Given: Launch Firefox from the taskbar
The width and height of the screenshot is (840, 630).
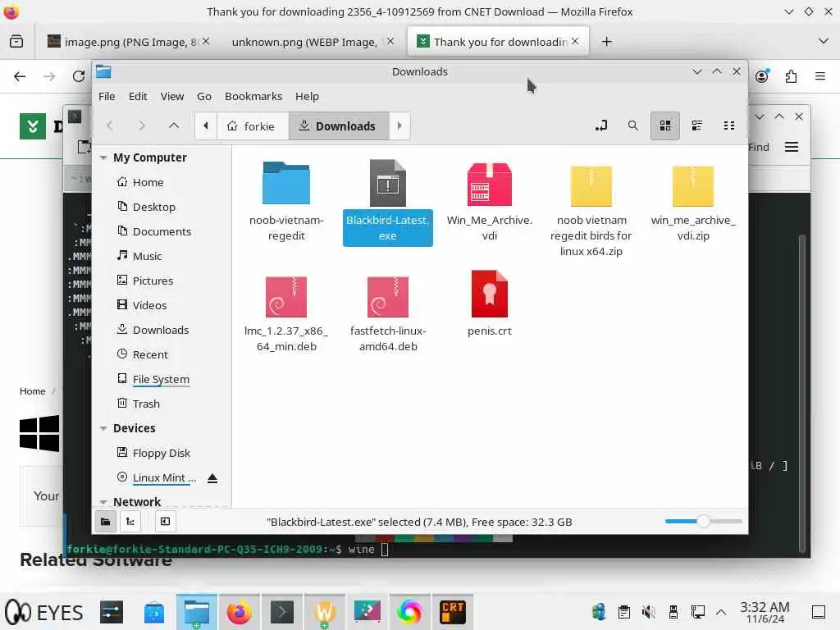Looking at the screenshot, I should [x=239, y=612].
